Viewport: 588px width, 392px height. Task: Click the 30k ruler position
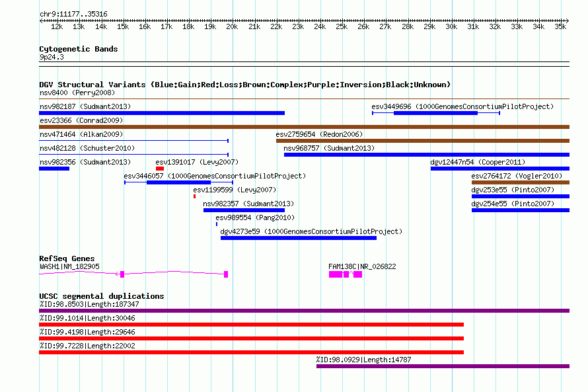pyautogui.click(x=451, y=26)
